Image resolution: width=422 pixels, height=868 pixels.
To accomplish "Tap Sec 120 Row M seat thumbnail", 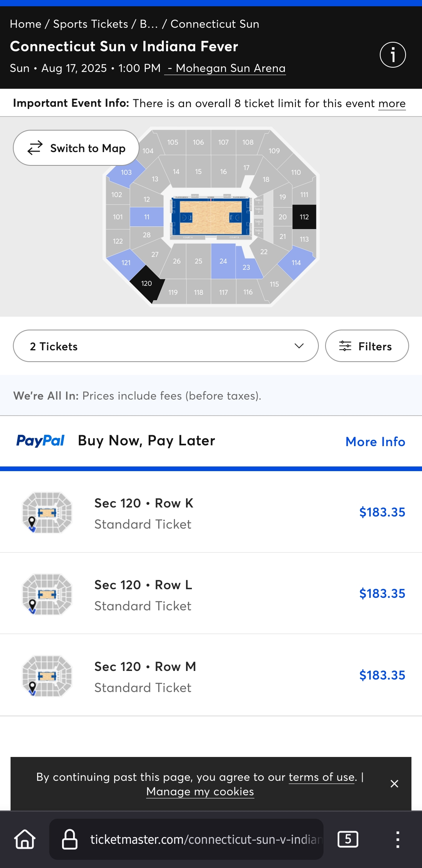I will (47, 676).
